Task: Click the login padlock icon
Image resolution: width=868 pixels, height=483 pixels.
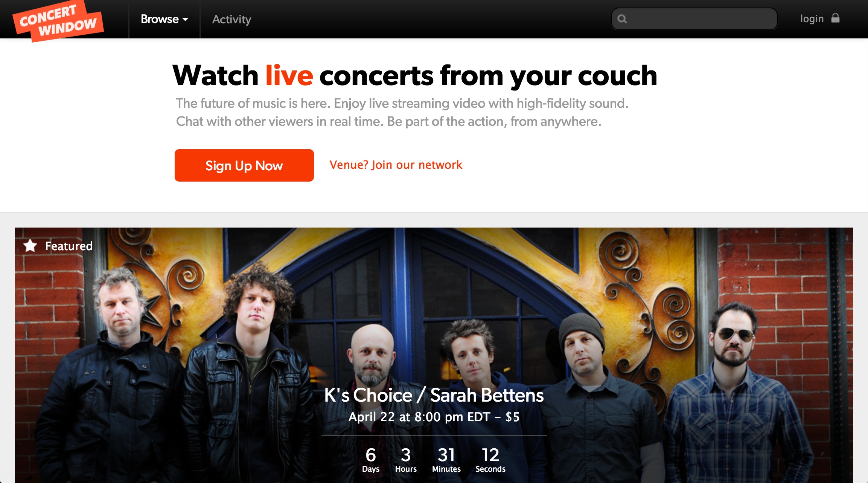Action: (x=835, y=18)
